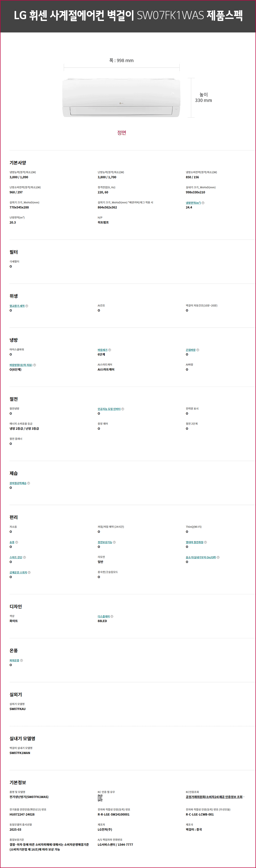Image resolution: width=256 pixels, height=868 pixels.
Task: Open the 음소거(실내기부저 On/Off) term link
Action: coord(201,557)
